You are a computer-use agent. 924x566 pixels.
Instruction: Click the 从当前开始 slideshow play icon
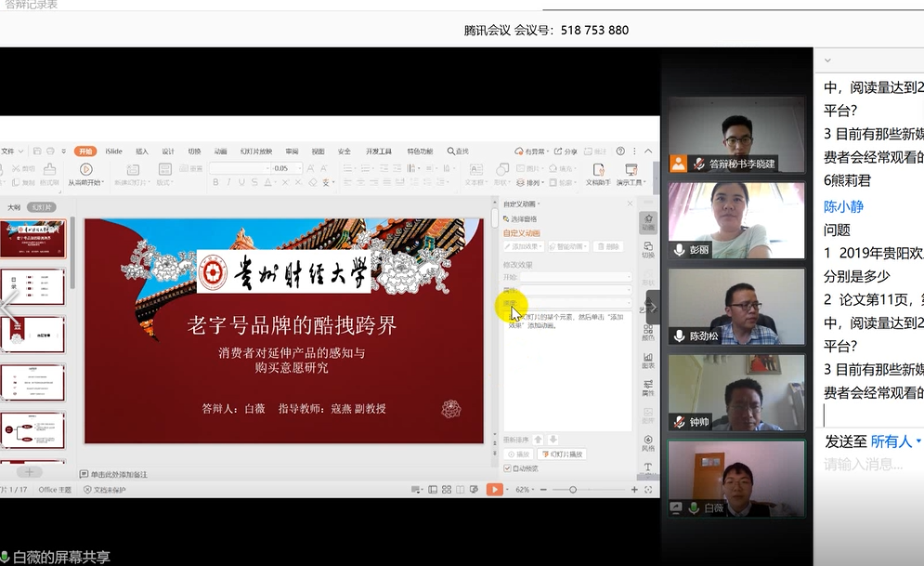(85, 169)
